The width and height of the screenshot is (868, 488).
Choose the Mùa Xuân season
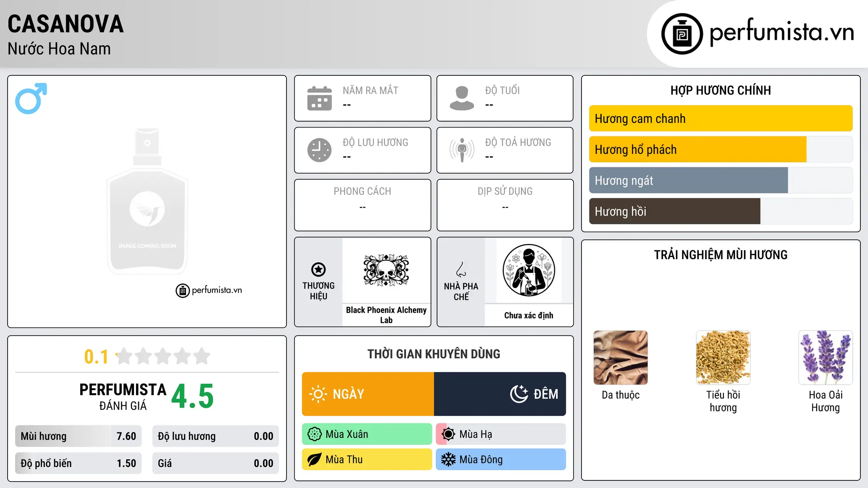(367, 434)
